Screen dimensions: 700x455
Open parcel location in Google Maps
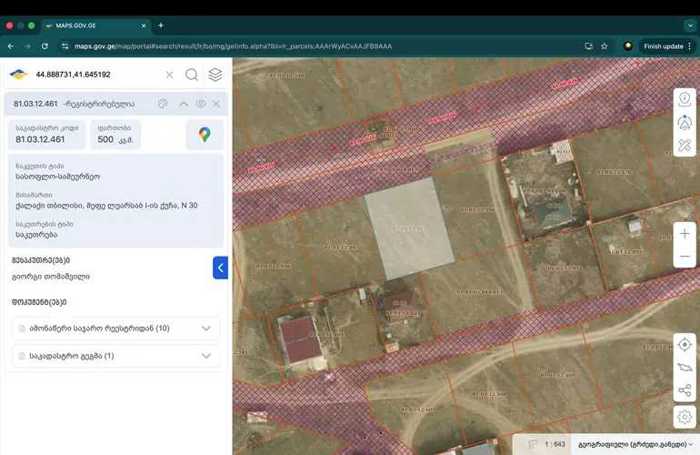[204, 134]
